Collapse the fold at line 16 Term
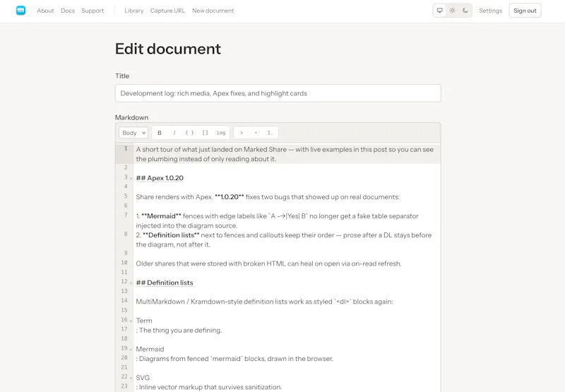Screen dimensions: 565x392 point(131,321)
